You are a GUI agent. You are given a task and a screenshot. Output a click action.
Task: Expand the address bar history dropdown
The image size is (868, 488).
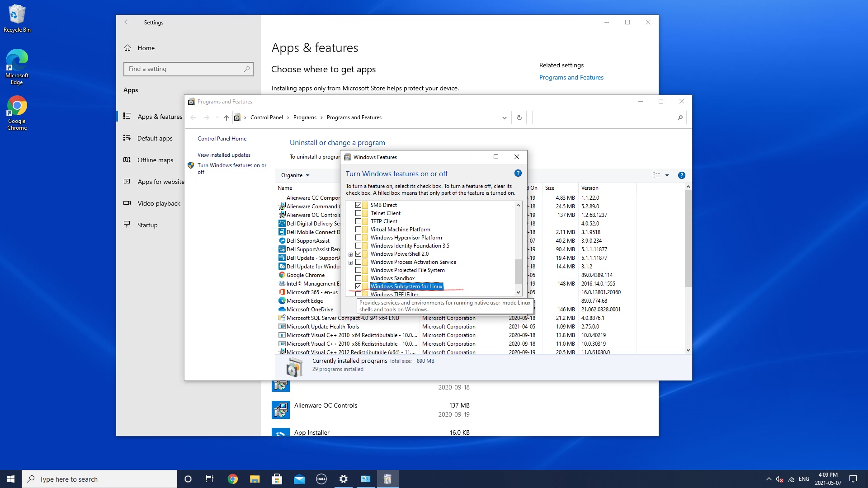504,117
